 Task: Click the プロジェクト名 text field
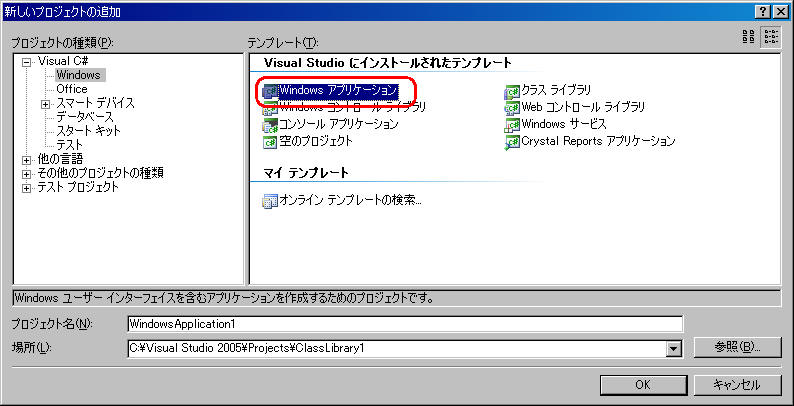click(404, 324)
